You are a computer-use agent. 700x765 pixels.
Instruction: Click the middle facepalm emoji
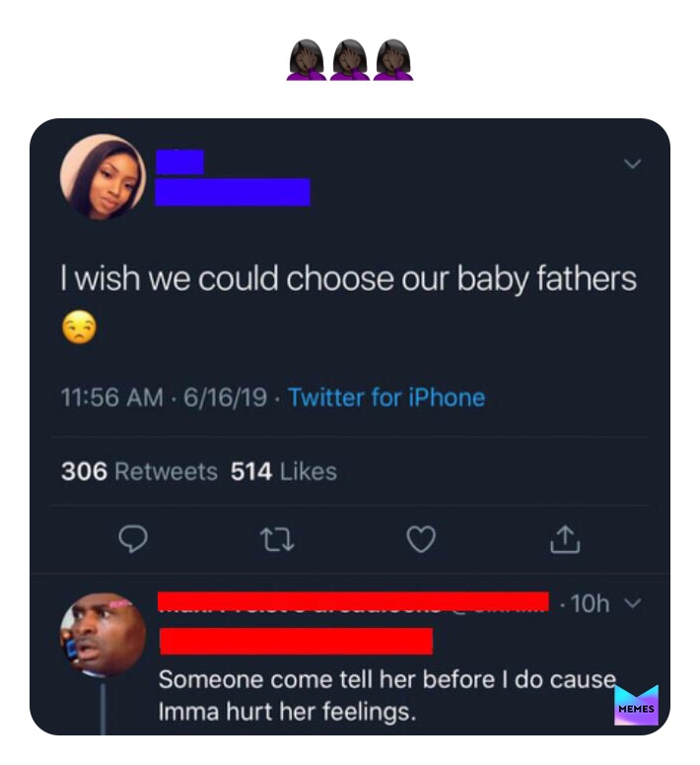point(350,59)
